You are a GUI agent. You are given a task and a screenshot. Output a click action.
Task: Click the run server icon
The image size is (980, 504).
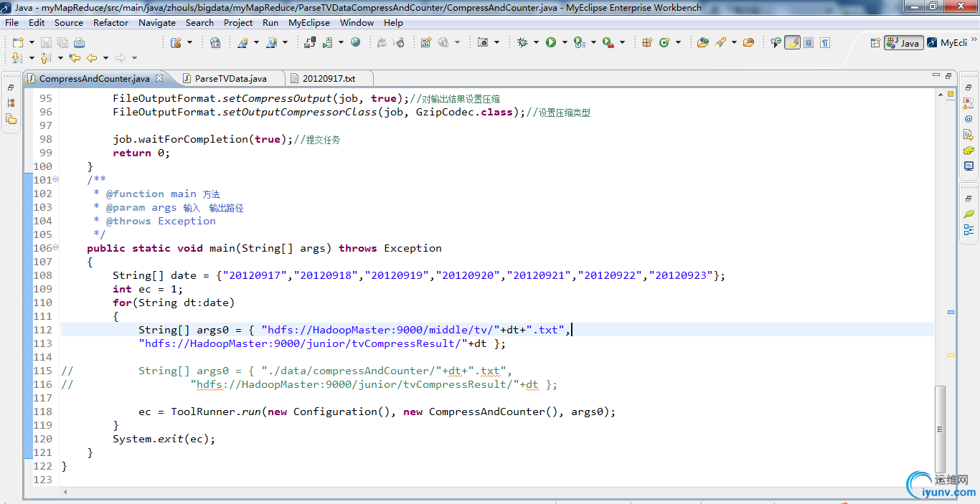tap(327, 43)
